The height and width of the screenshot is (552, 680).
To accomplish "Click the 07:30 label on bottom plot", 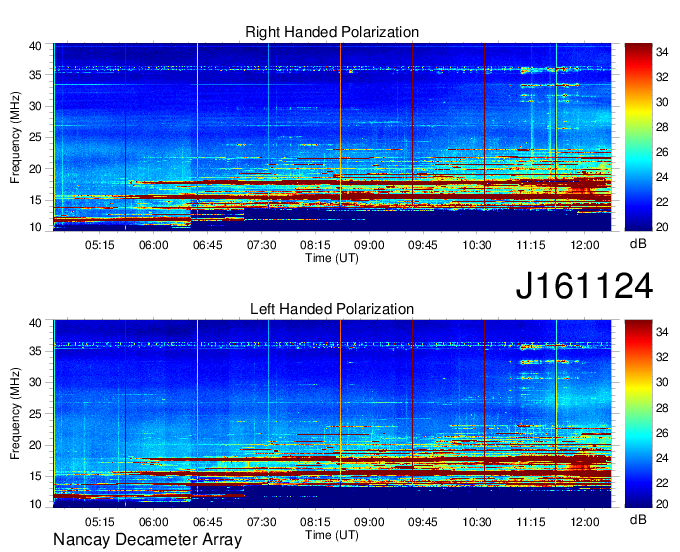I will click(x=262, y=522).
